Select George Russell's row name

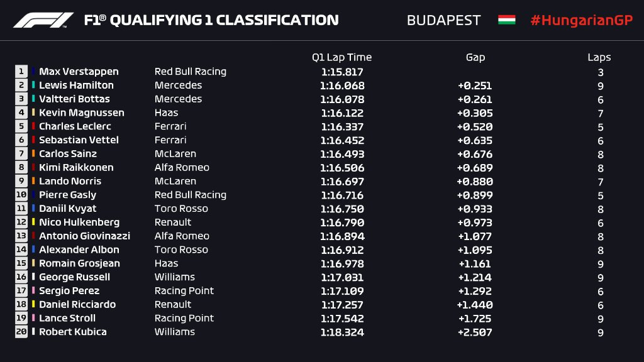(x=74, y=277)
